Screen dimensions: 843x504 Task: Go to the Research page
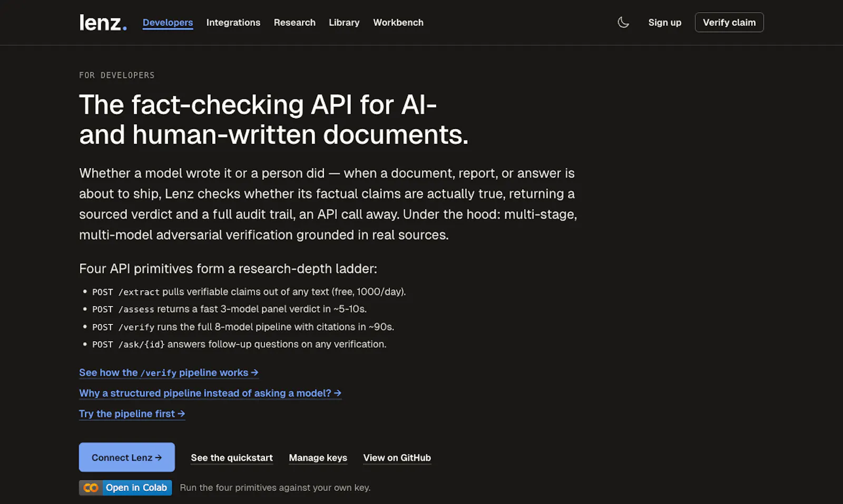[x=295, y=23]
